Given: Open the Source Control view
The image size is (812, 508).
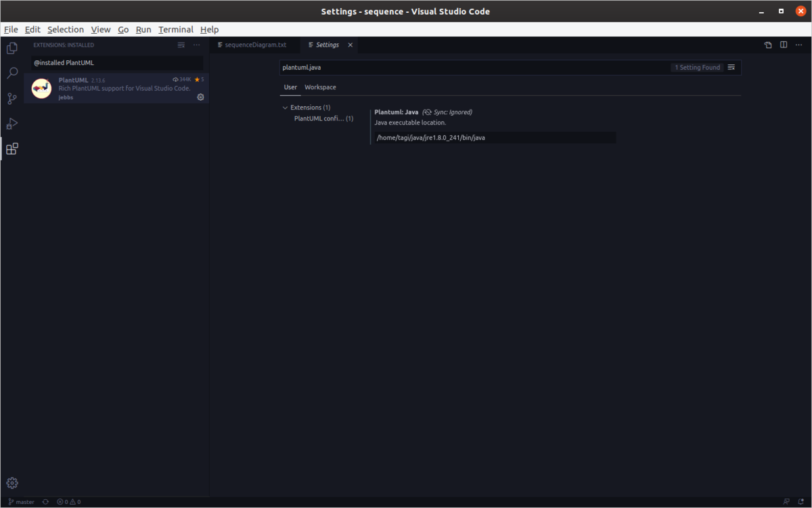Looking at the screenshot, I should pos(12,99).
